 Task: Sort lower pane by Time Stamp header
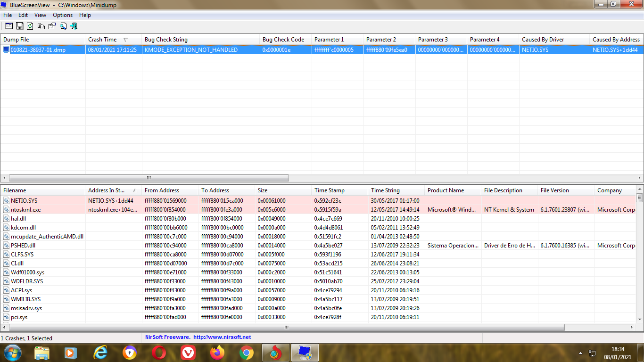[339, 190]
